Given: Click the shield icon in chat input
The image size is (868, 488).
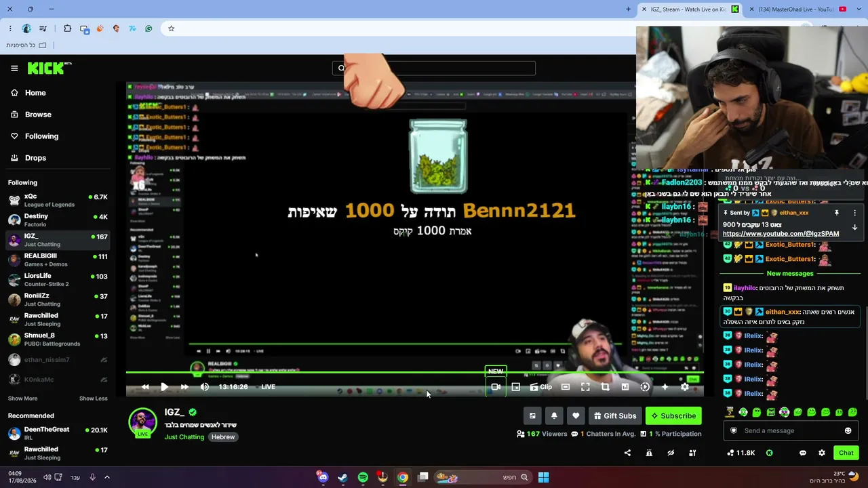Looking at the screenshot, I should pyautogui.click(x=733, y=431).
